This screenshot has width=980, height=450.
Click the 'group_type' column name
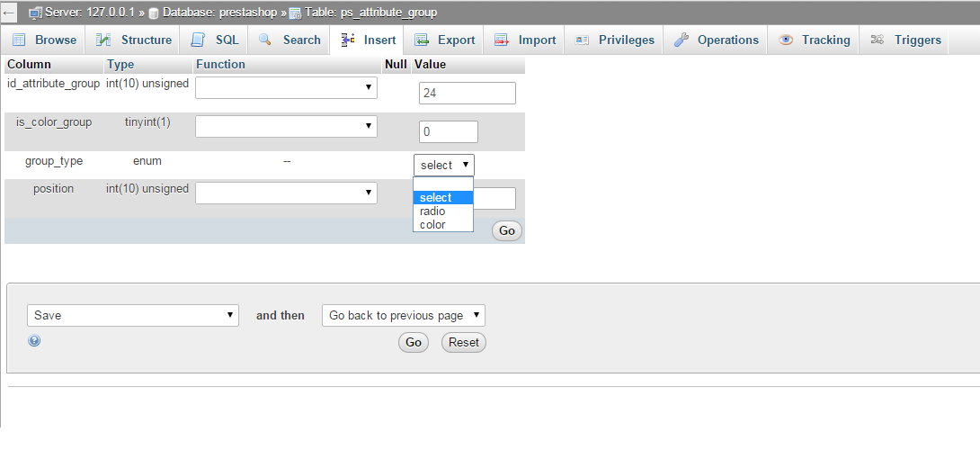coord(54,161)
